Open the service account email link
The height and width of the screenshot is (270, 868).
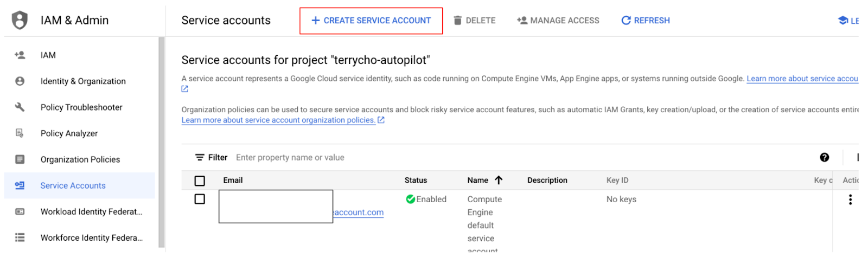[x=359, y=213]
